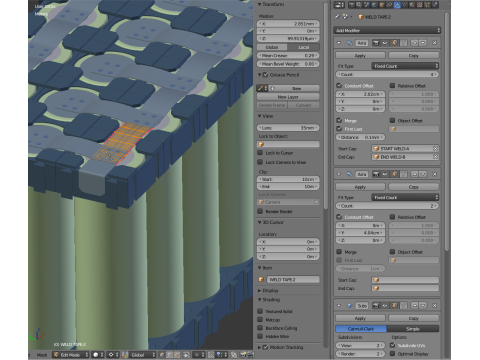Image resolution: width=480 pixels, height=360 pixels.
Task: Toggle viewport visibility of second Array modifier
Action: tap(385, 174)
